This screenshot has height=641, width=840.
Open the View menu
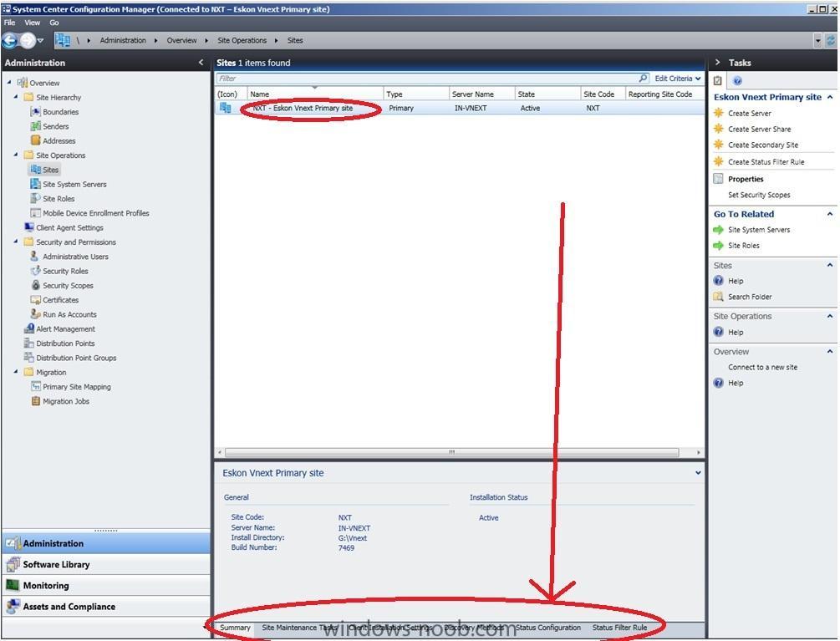32,23
